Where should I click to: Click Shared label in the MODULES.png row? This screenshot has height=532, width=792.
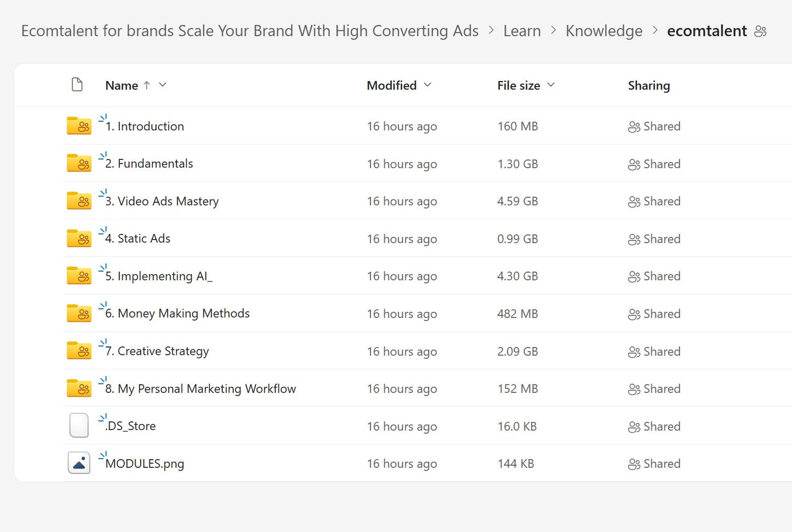tap(662, 464)
